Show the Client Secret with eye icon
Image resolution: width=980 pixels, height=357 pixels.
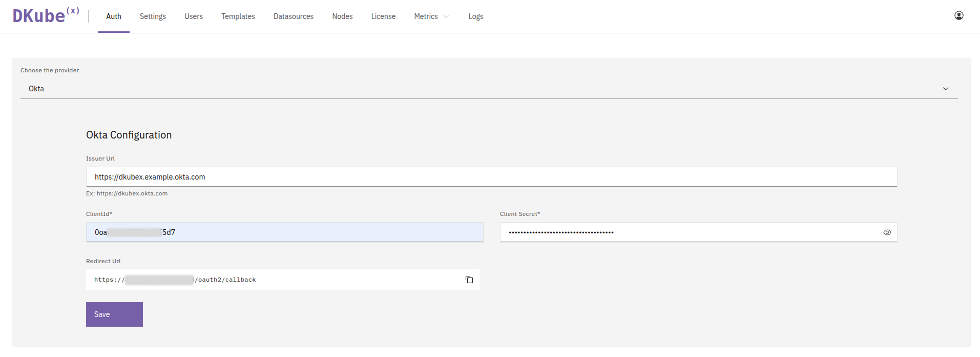point(887,232)
